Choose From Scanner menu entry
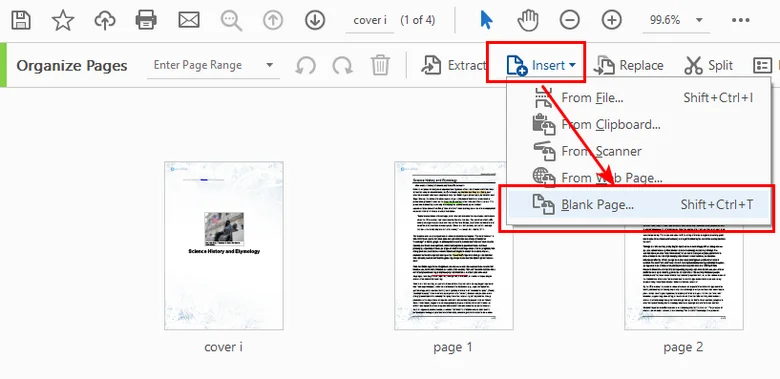This screenshot has width=780, height=379. click(x=639, y=151)
